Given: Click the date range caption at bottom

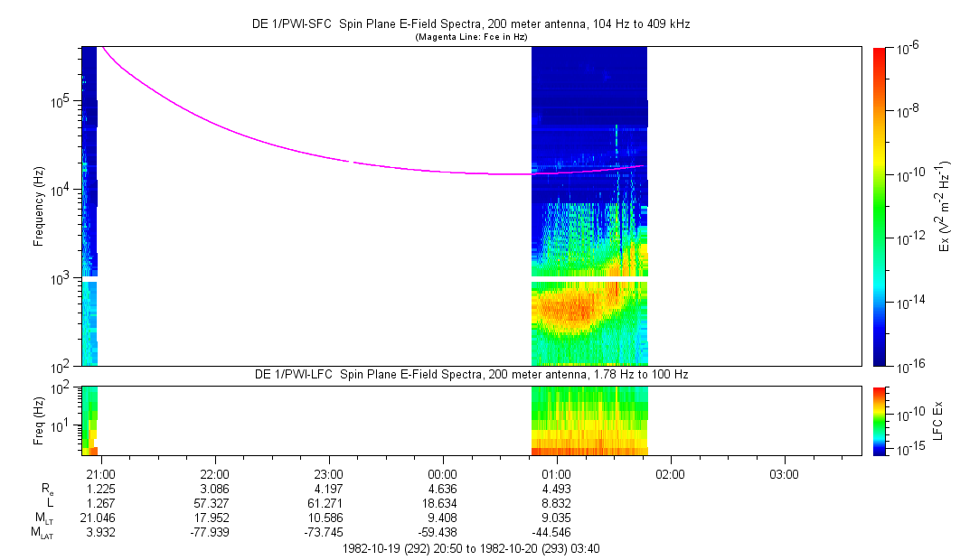Looking at the screenshot, I should tap(470, 548).
